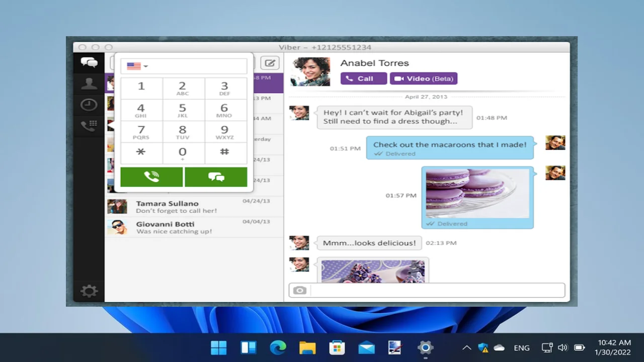Image resolution: width=644 pixels, height=362 pixels.
Task: Click the Windows Security tray icon
Action: tap(483, 347)
